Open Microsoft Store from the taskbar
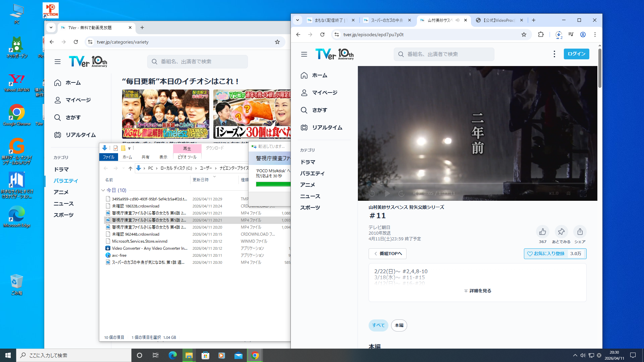This screenshot has width=644, height=362. click(205, 355)
